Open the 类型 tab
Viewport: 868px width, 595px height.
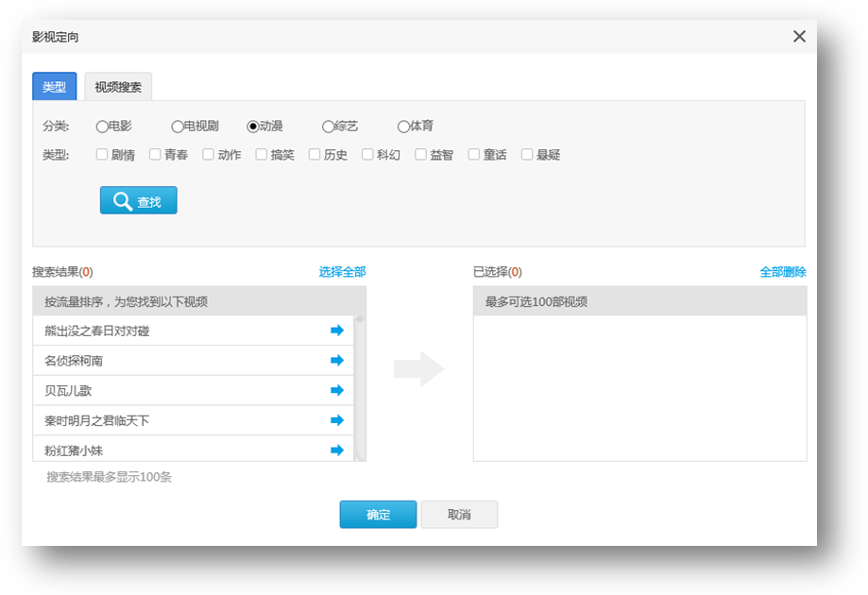[x=54, y=87]
